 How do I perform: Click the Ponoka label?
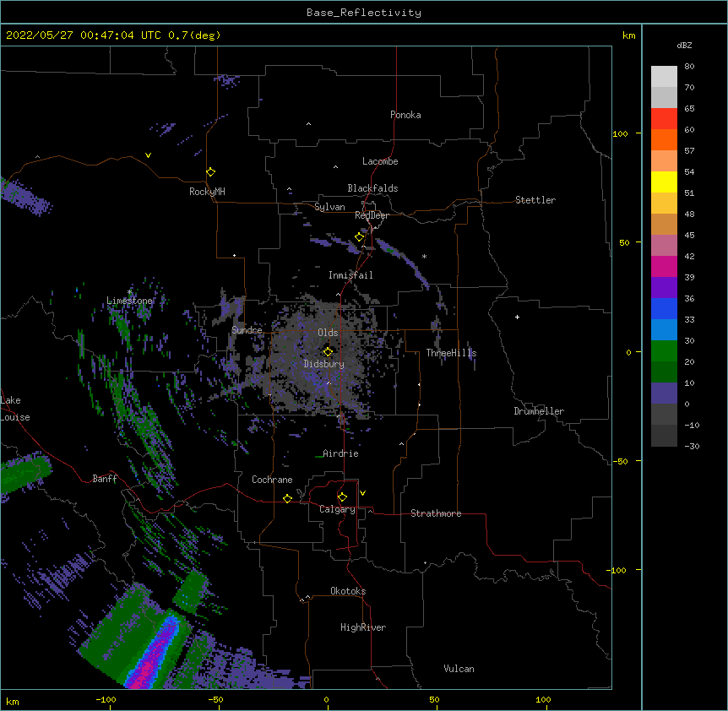(x=405, y=115)
